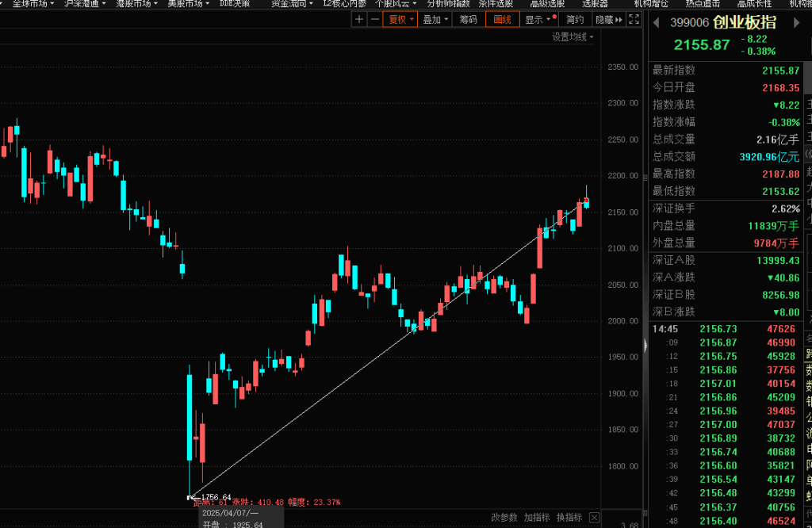Click 隐藏 to hide side panel
812x528 pixels.
click(608, 20)
